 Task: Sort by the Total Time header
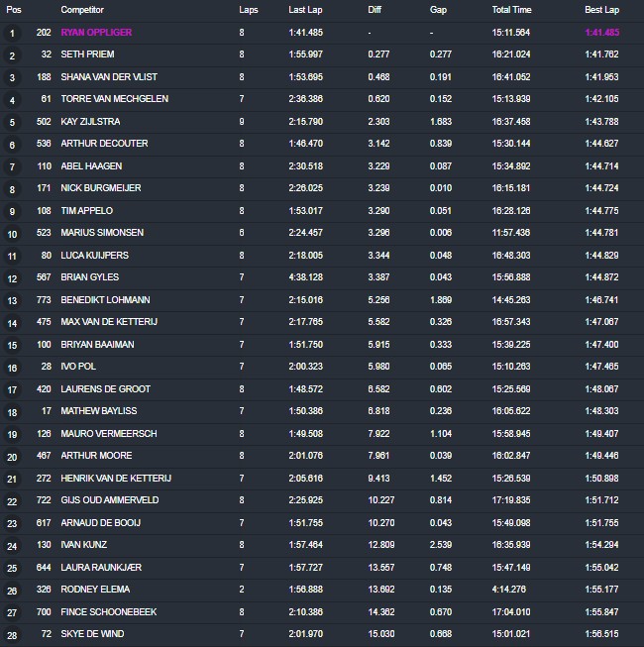[511, 9]
